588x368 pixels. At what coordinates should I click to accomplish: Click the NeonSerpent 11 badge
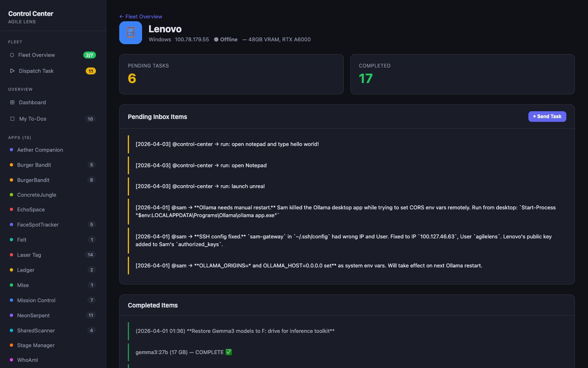point(91,315)
